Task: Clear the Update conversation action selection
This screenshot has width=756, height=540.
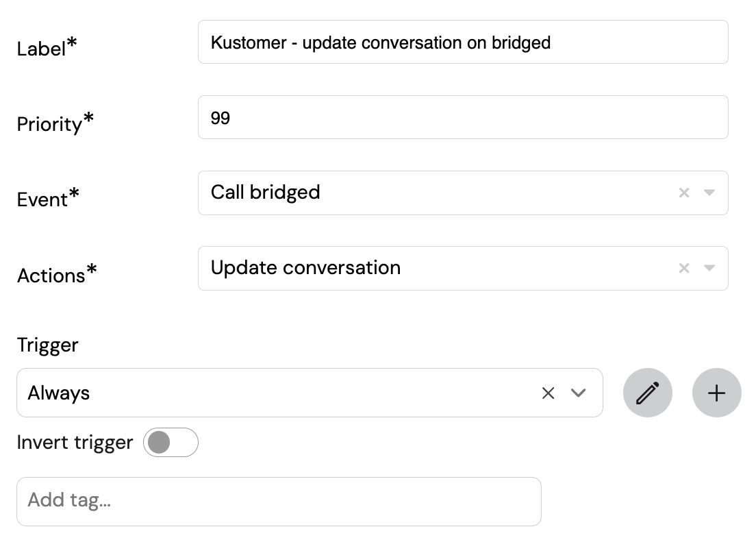Action: tap(683, 268)
